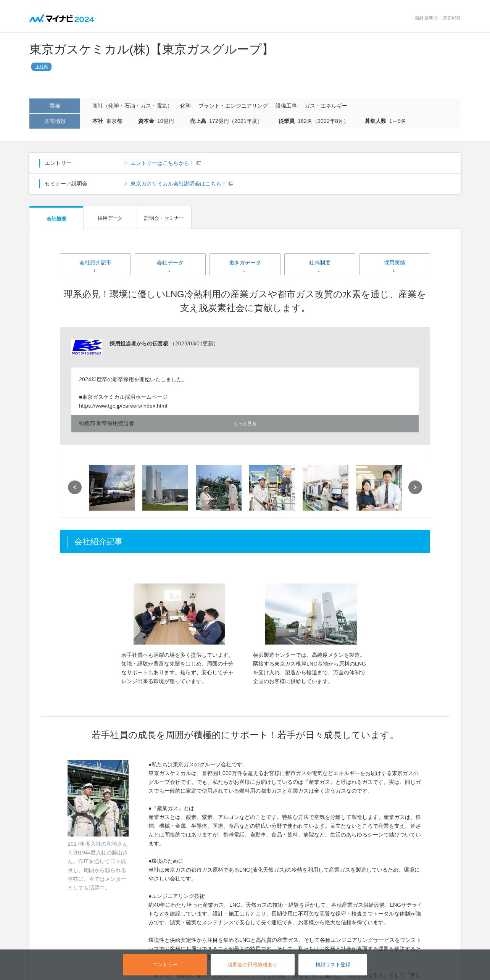This screenshot has width=490, height=980.
Task: Jump to 会社紹介記事 section
Action: pos(95,264)
